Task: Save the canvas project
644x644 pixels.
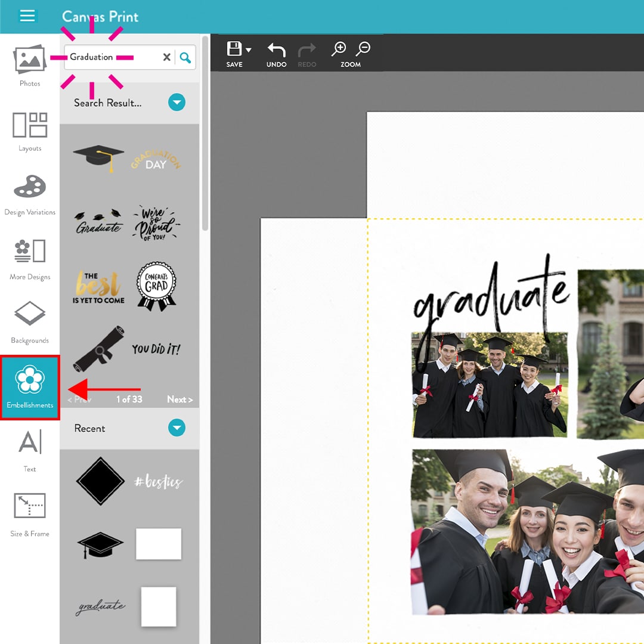Action: click(233, 49)
